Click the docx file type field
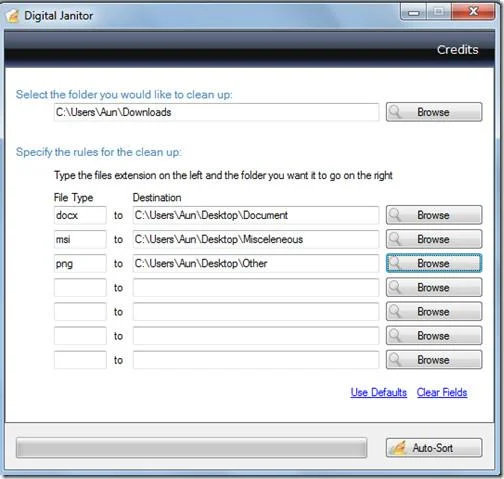Viewport: 504px width, 479px height. (x=80, y=215)
